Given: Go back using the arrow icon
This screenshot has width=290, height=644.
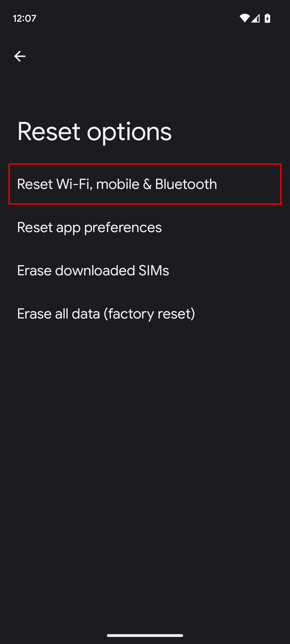Looking at the screenshot, I should (20, 56).
